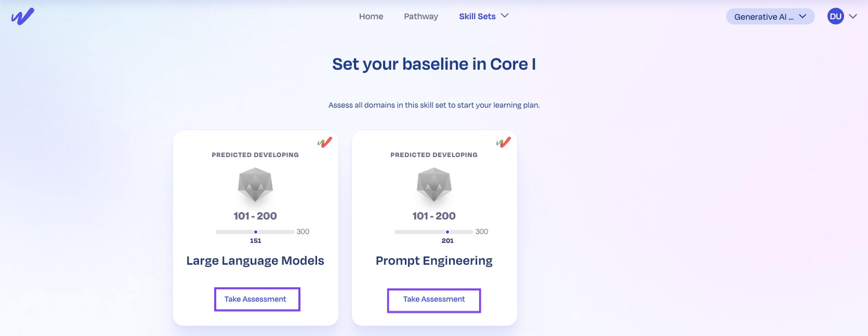Click the heading Set your baseline in Core I

point(434,63)
